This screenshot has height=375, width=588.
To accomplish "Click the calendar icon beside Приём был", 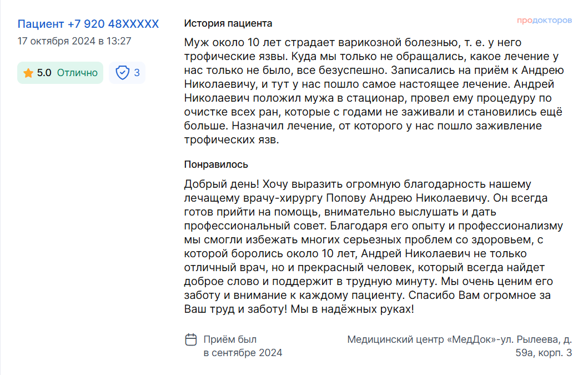I will coord(191,339).
